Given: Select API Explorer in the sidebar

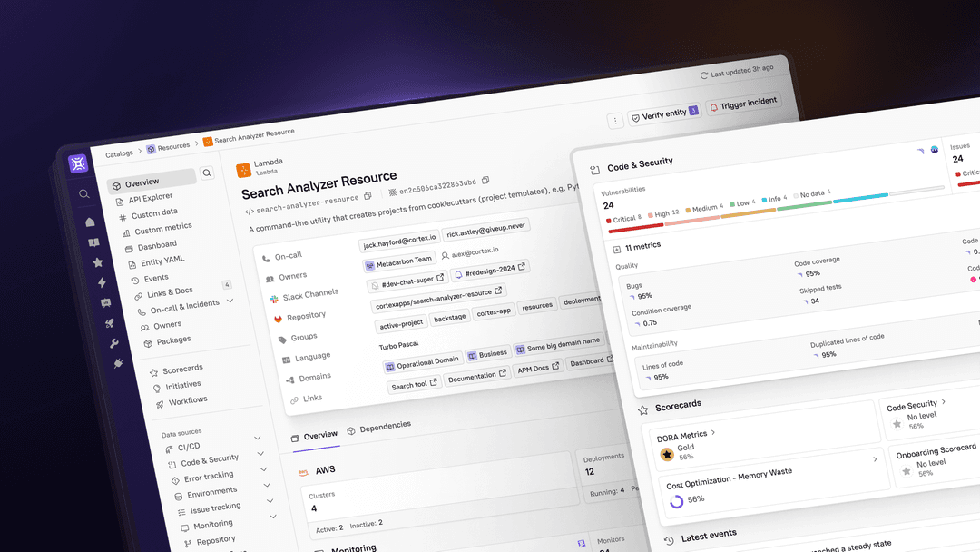Looking at the screenshot, I should (150, 198).
